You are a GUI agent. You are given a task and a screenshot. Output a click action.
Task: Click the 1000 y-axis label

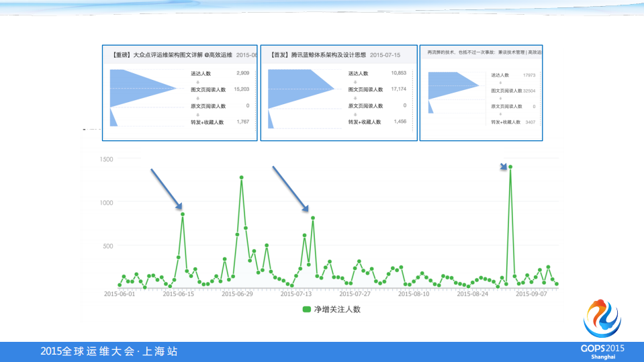pyautogui.click(x=106, y=203)
